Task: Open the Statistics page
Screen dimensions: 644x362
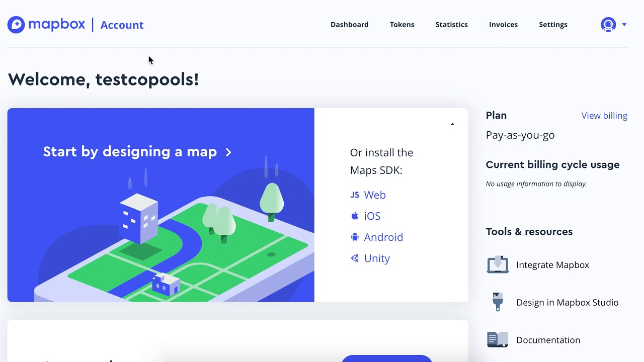Action: (x=452, y=25)
